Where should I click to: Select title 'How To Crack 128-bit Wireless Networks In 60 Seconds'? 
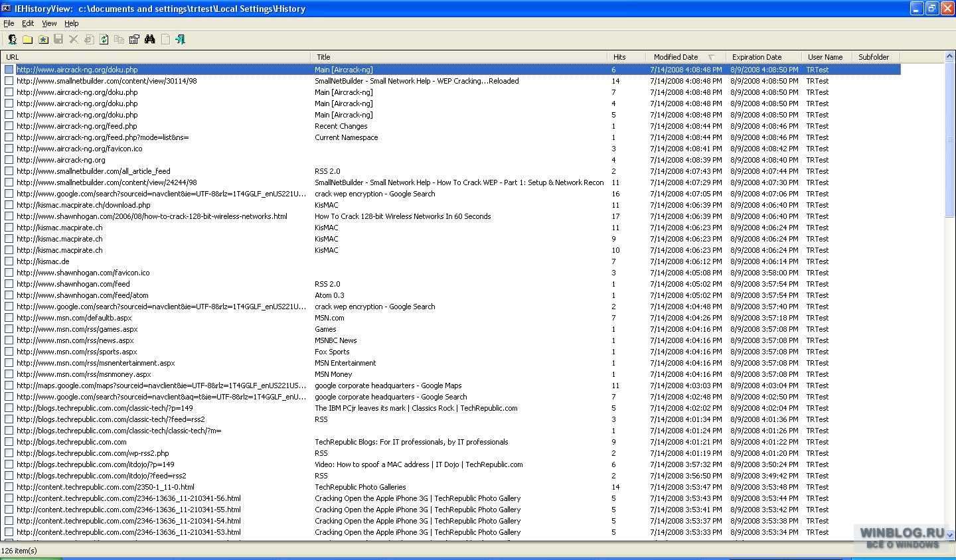(x=402, y=216)
